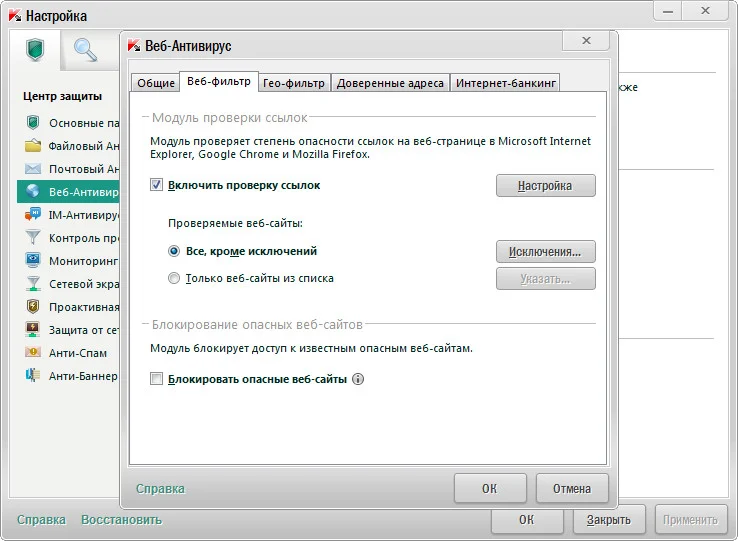Select the IM-Антивирус chat icon
This screenshot has height=541, width=738.
(32, 215)
